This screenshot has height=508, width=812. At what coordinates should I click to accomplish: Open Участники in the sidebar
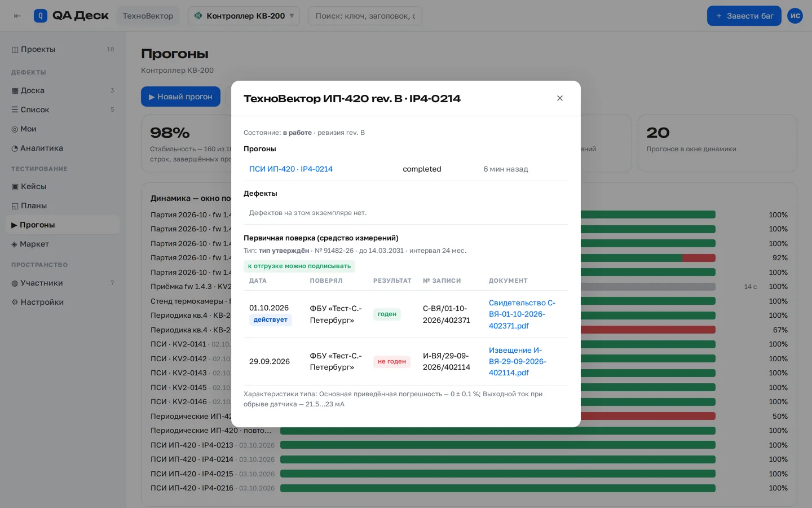tap(63, 283)
